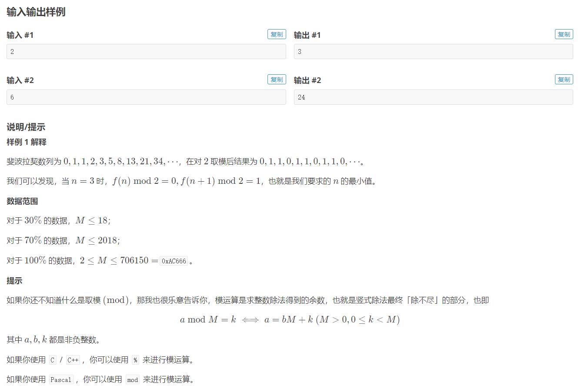Copy the content of 输出 #1
Screen dimensions: 578x392
(x=564, y=34)
